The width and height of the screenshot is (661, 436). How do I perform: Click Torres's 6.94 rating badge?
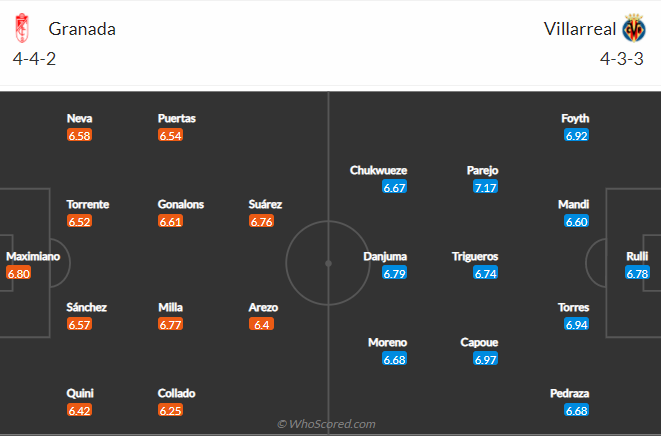click(x=576, y=324)
